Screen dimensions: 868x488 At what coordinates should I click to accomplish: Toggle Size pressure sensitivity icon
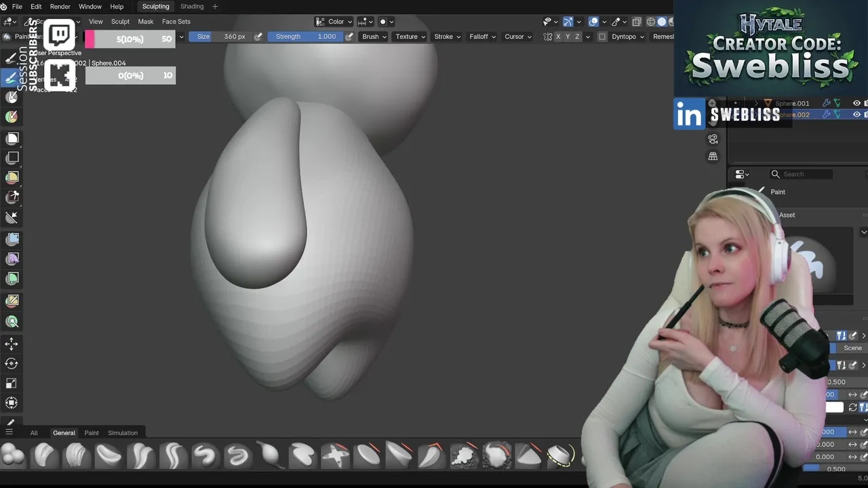[x=258, y=37]
